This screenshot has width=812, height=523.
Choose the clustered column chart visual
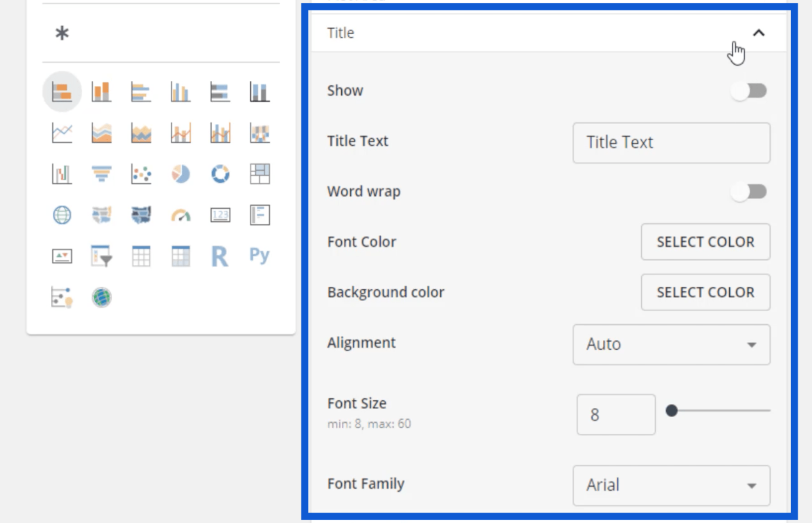pos(181,91)
